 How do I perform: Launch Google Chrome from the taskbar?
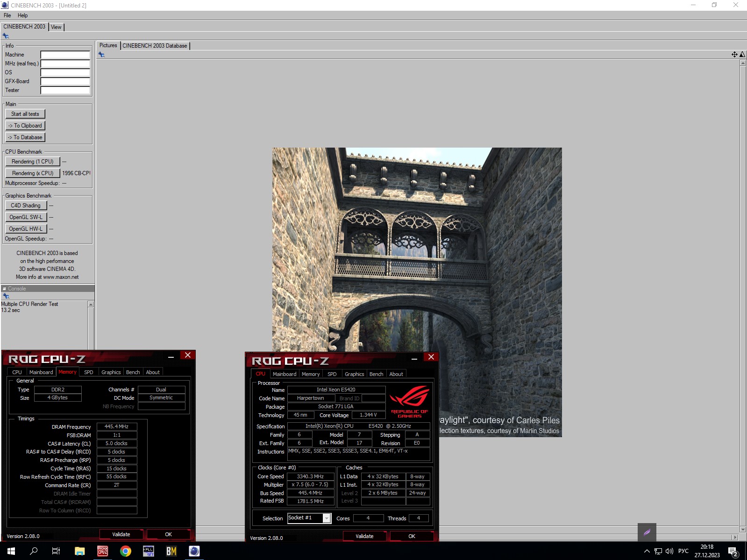point(126,551)
